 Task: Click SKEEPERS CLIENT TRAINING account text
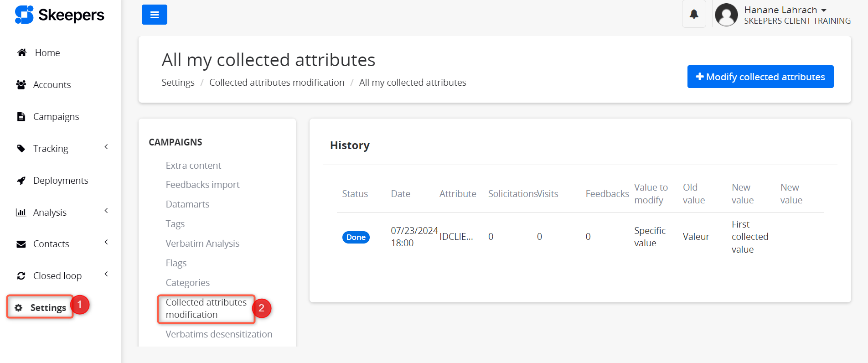[797, 21]
